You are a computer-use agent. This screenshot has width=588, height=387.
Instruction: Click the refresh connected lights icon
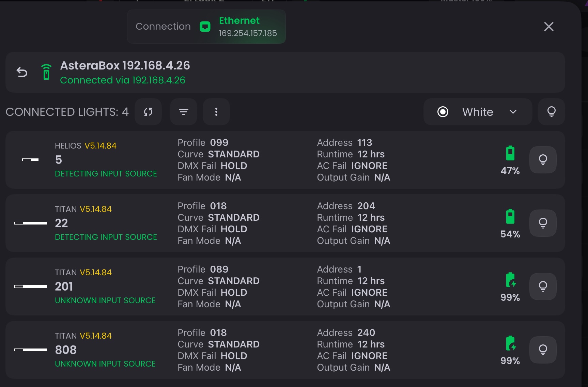148,112
